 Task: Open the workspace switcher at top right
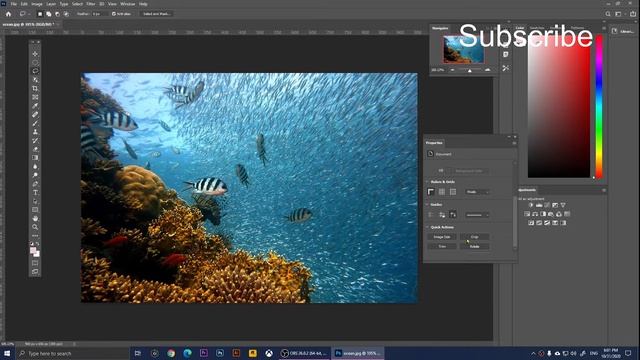[x=619, y=14]
